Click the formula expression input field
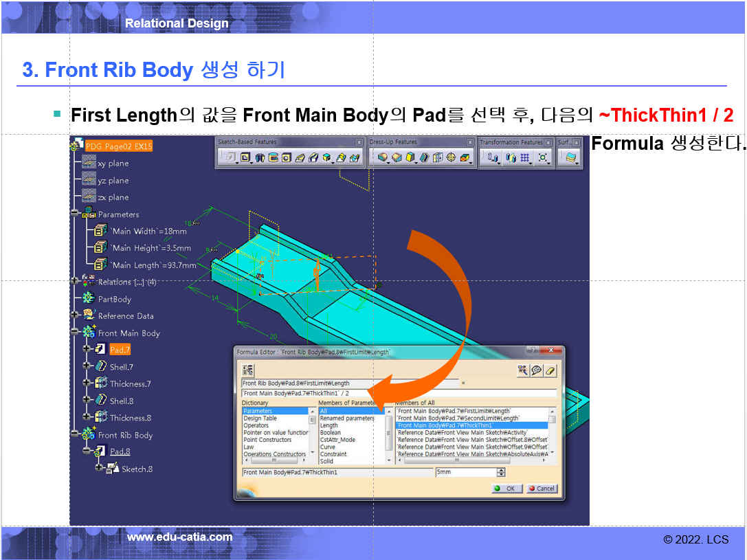The width and height of the screenshot is (747, 560). pyautogui.click(x=399, y=393)
